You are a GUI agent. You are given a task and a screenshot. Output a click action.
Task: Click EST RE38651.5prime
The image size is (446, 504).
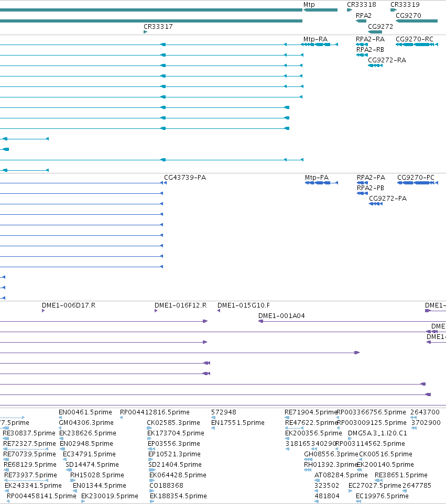click(401, 475)
